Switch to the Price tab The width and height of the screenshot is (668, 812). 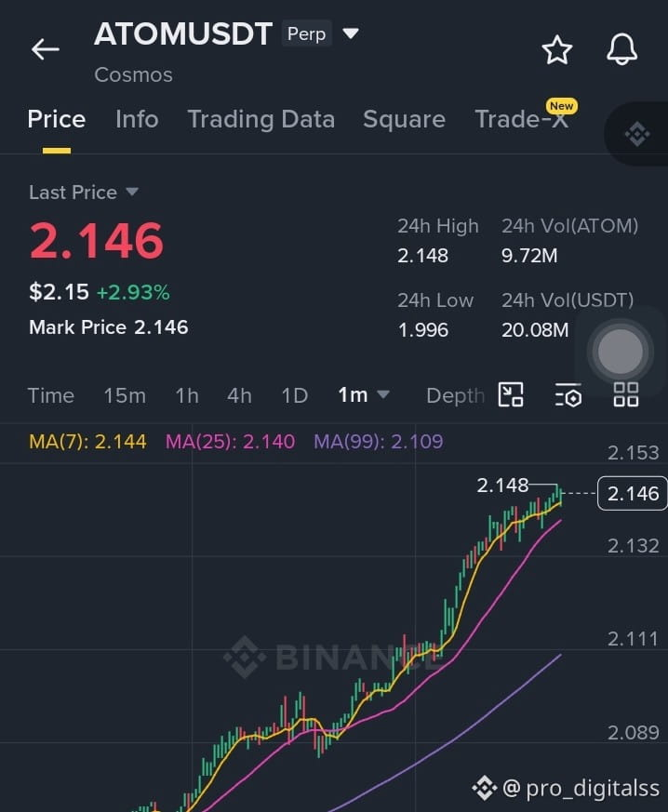(57, 119)
